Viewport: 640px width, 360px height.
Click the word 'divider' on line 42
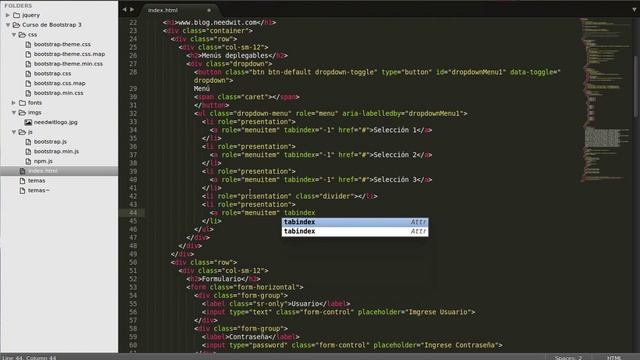click(337, 196)
